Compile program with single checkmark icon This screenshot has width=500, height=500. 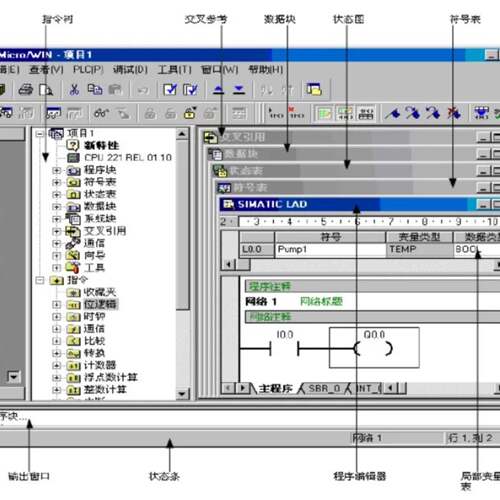coord(170,89)
